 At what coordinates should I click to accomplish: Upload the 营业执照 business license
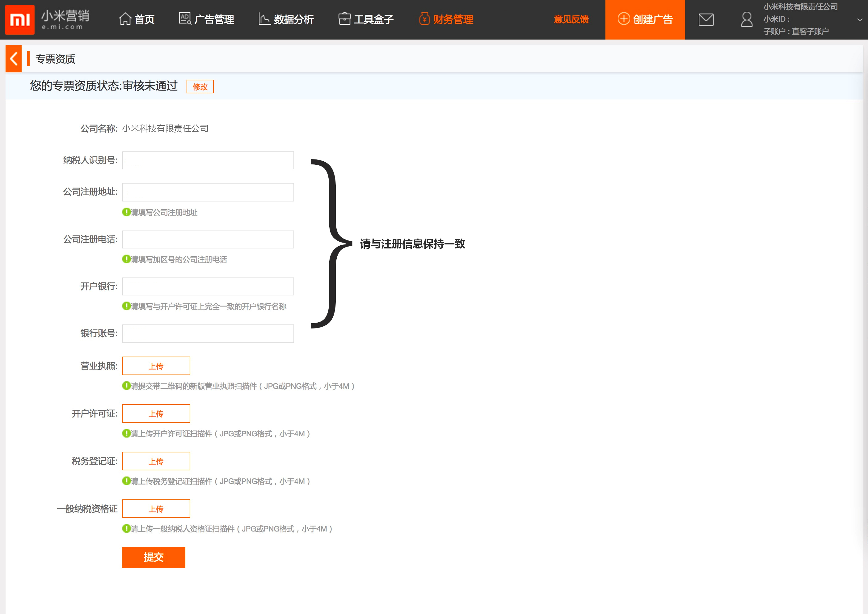(x=156, y=366)
